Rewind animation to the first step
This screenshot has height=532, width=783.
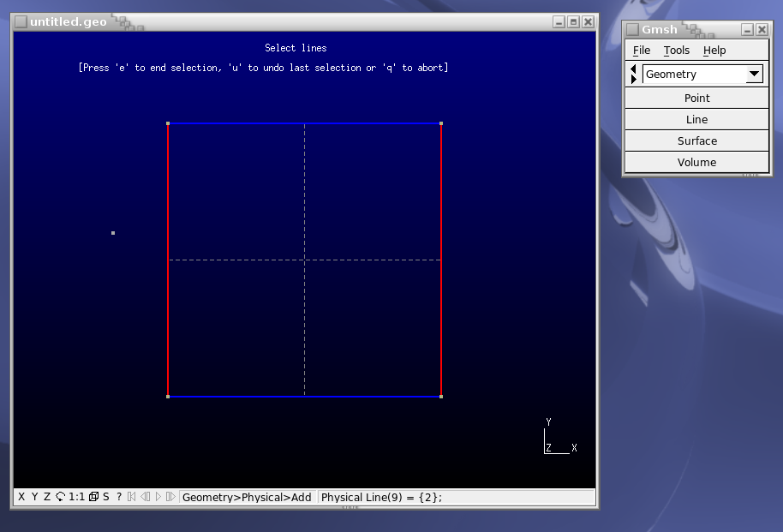[132, 497]
